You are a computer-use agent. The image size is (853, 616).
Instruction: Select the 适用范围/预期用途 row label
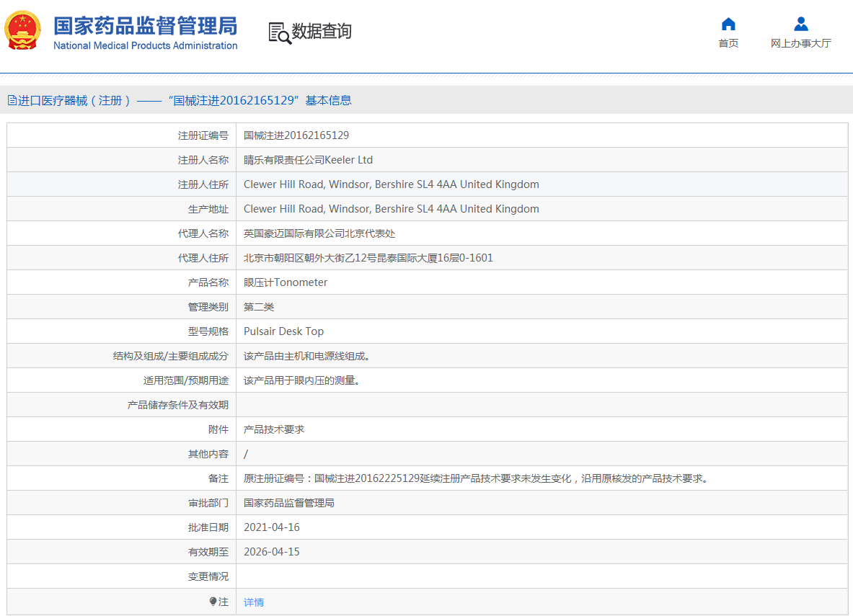(186, 380)
